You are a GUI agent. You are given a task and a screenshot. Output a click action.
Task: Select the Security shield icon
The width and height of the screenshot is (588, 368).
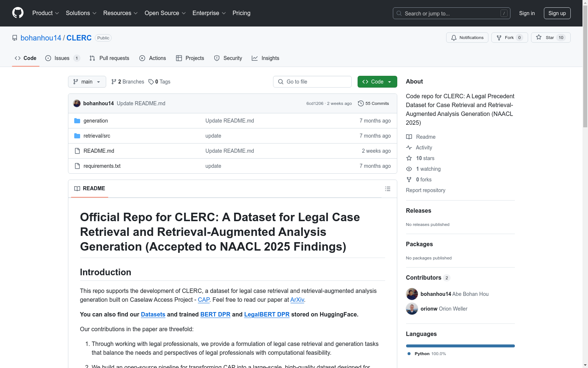(217, 58)
